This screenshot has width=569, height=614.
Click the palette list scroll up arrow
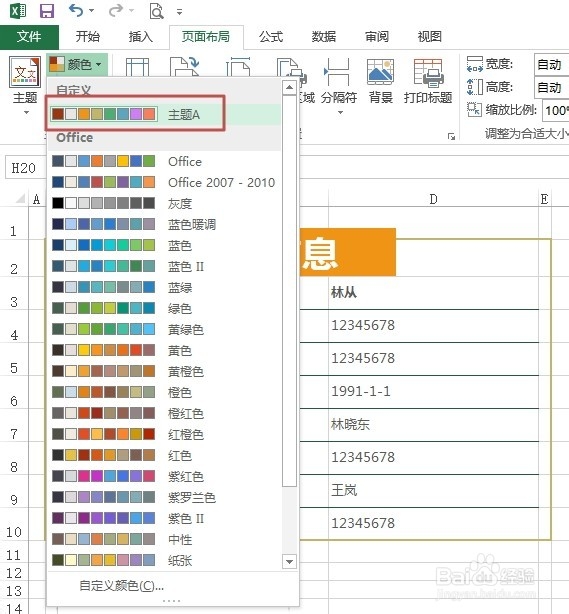click(289, 87)
